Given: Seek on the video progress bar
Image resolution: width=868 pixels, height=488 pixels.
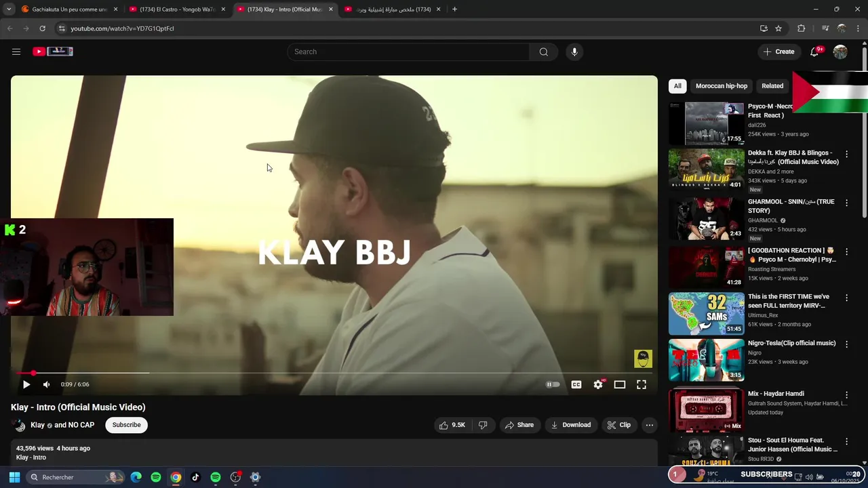Looking at the screenshot, I should (x=334, y=373).
